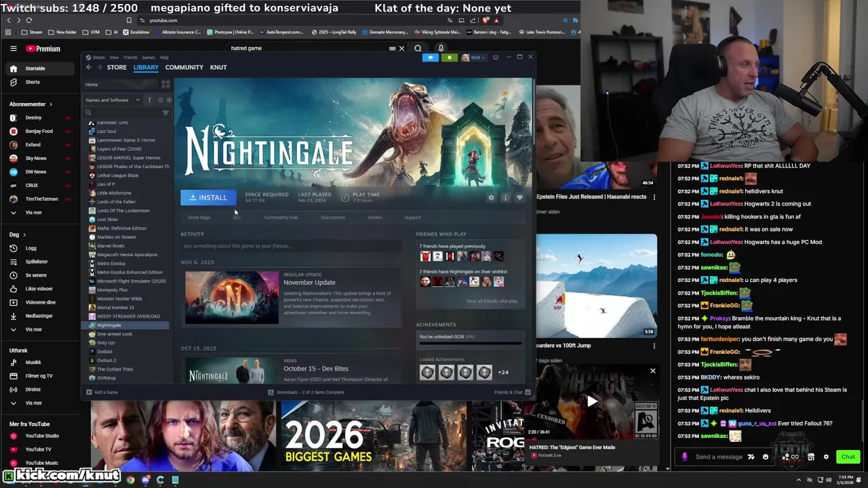This screenshot has width=868, height=488.
Task: Open advanced filter icon beside library search
Action: 165,113
